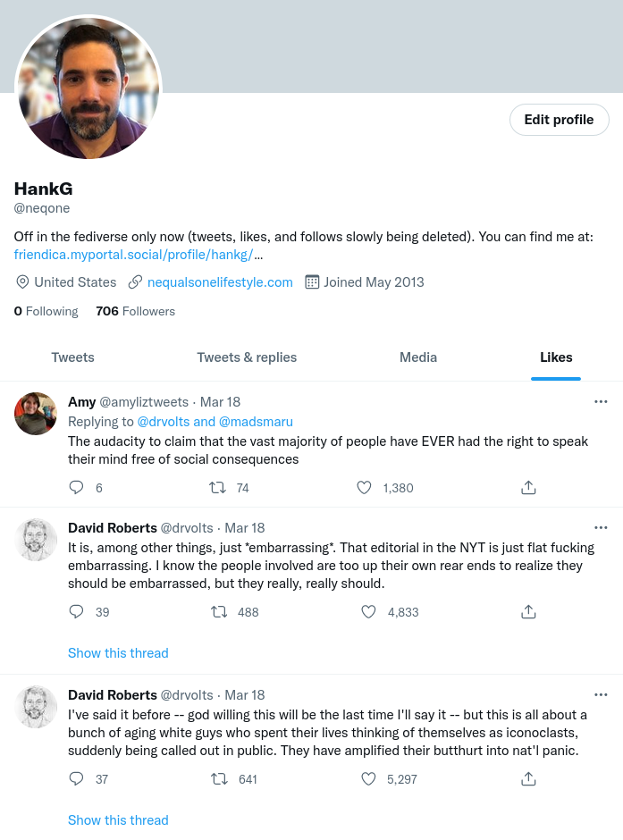This screenshot has height=840, width=623.
Task: Open more options for Amy's tweet
Action: (601, 402)
